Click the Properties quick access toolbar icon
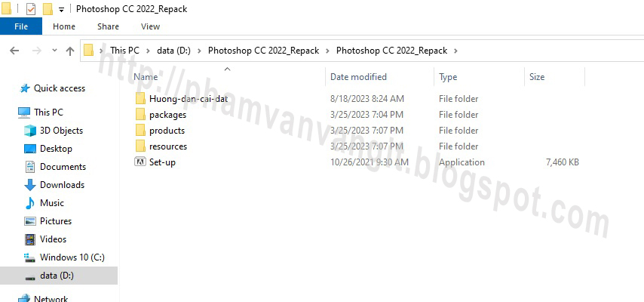 coord(31,8)
